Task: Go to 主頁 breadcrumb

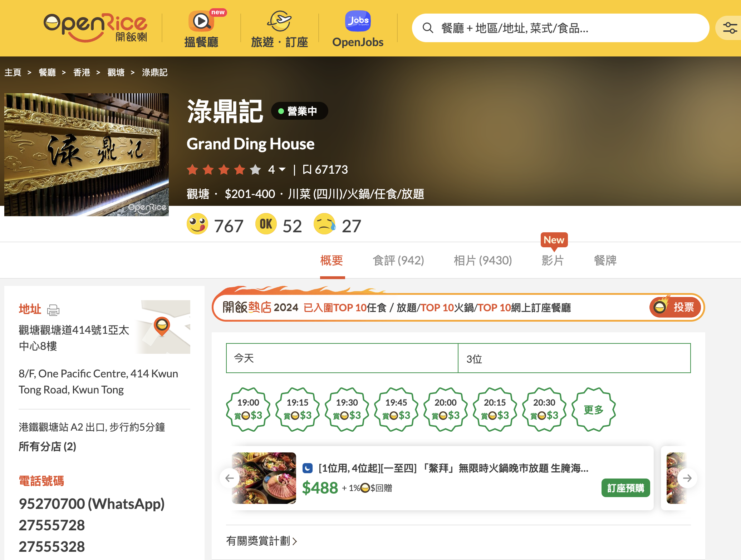Action: [13, 73]
